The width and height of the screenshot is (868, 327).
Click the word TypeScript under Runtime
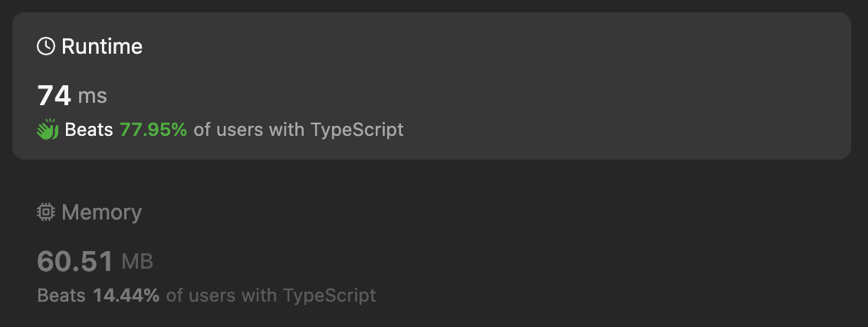(357, 130)
